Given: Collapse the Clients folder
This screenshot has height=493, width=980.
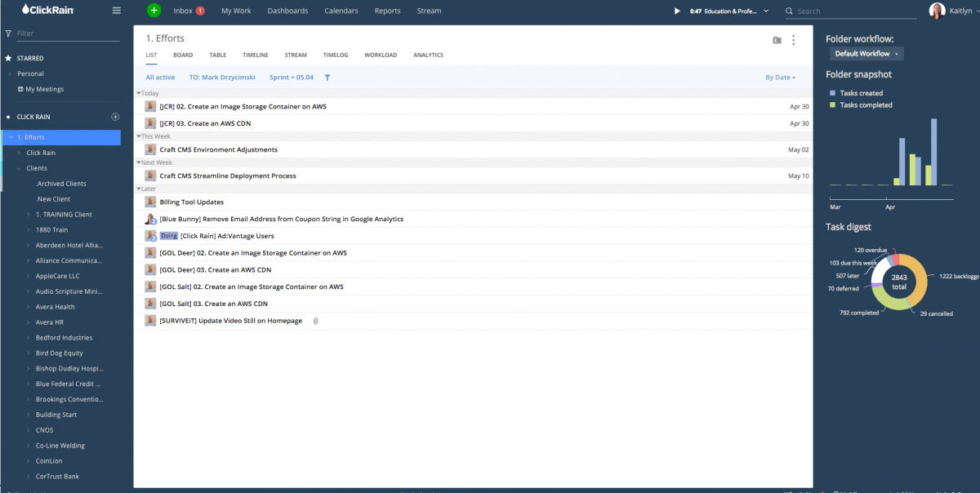Looking at the screenshot, I should coord(18,168).
